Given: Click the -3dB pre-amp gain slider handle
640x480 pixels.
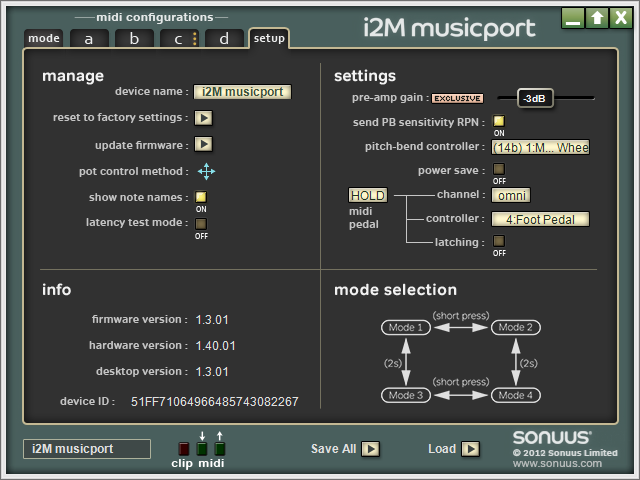Looking at the screenshot, I should point(535,98).
